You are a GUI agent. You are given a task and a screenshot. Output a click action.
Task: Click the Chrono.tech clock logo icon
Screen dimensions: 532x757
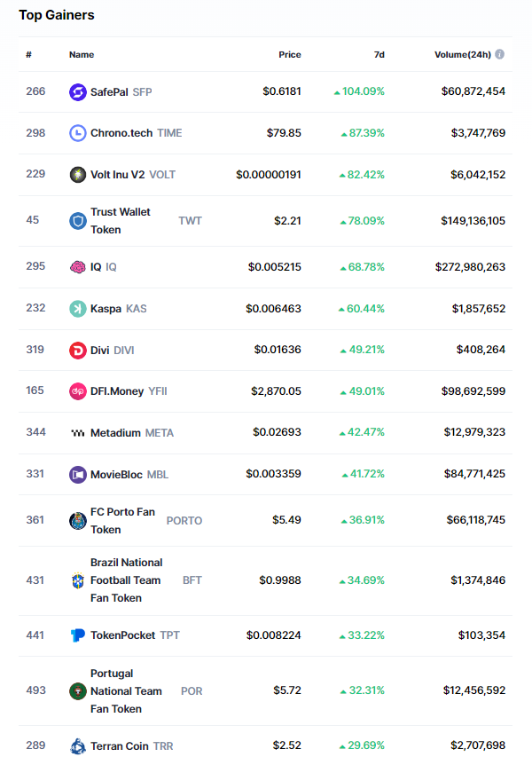78,133
